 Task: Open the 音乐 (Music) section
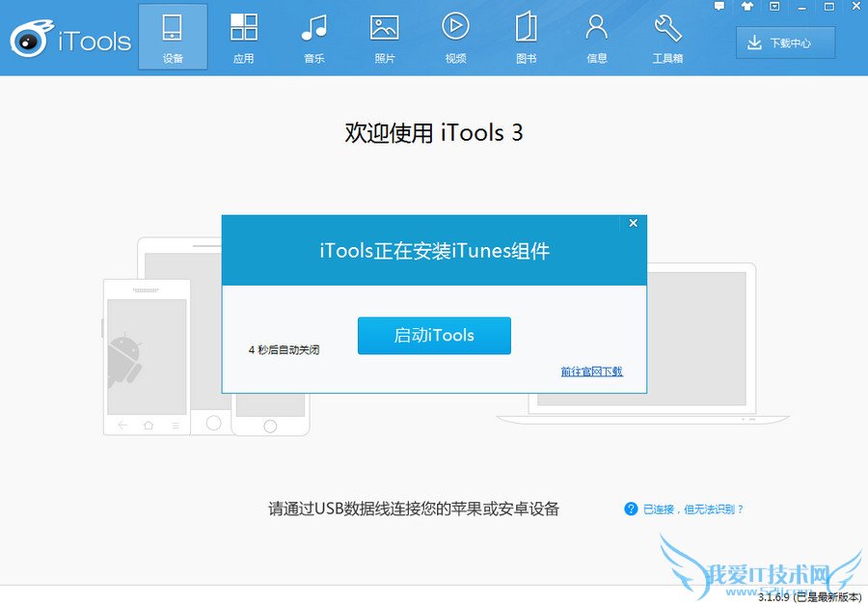pos(313,37)
